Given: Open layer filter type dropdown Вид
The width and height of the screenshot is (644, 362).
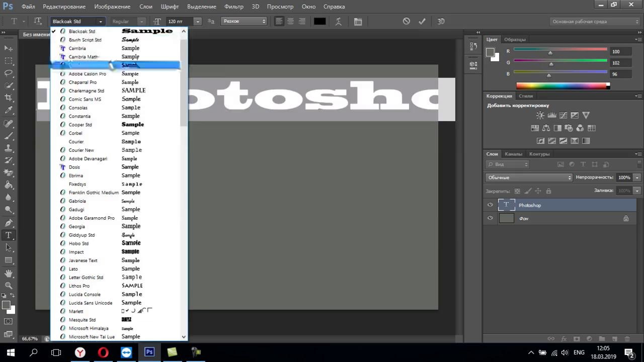Looking at the screenshot, I should click(x=508, y=164).
